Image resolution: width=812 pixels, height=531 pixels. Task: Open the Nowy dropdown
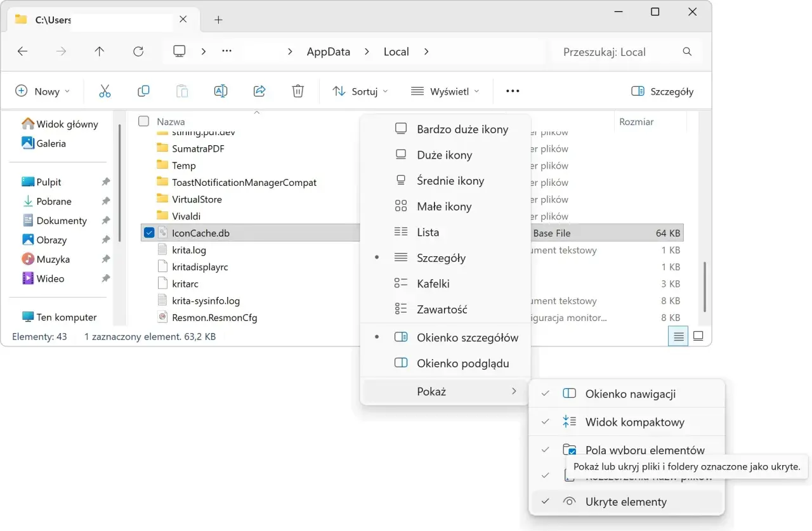tap(43, 91)
